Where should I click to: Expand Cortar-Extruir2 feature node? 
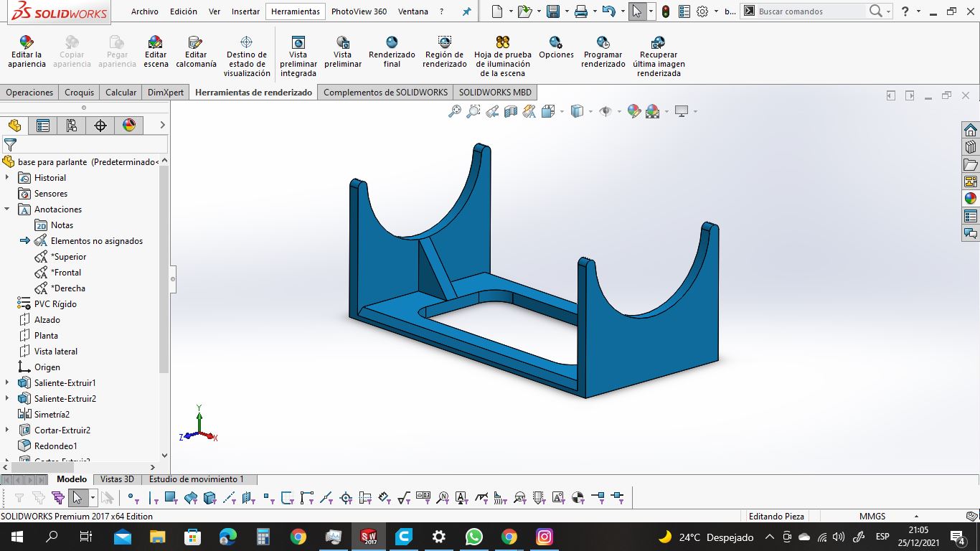(x=7, y=430)
